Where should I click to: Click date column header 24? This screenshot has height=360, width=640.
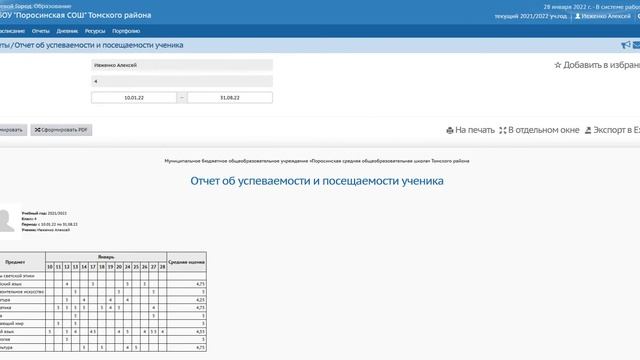(x=127, y=267)
